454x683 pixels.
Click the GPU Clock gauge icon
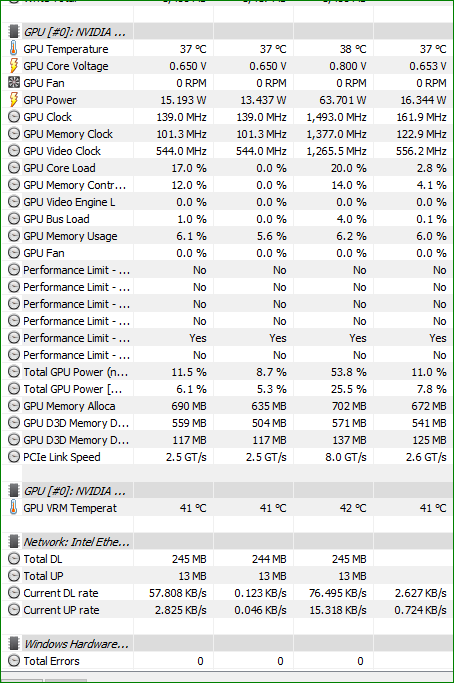[x=14, y=117]
